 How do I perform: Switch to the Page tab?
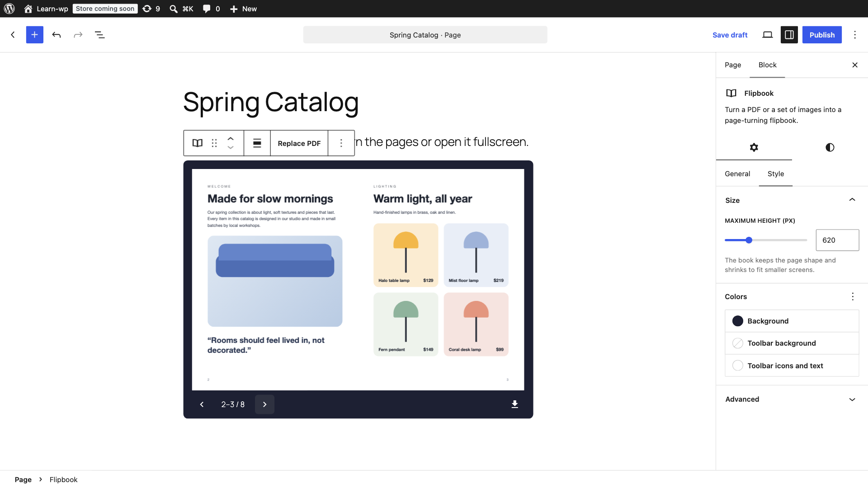pos(733,65)
